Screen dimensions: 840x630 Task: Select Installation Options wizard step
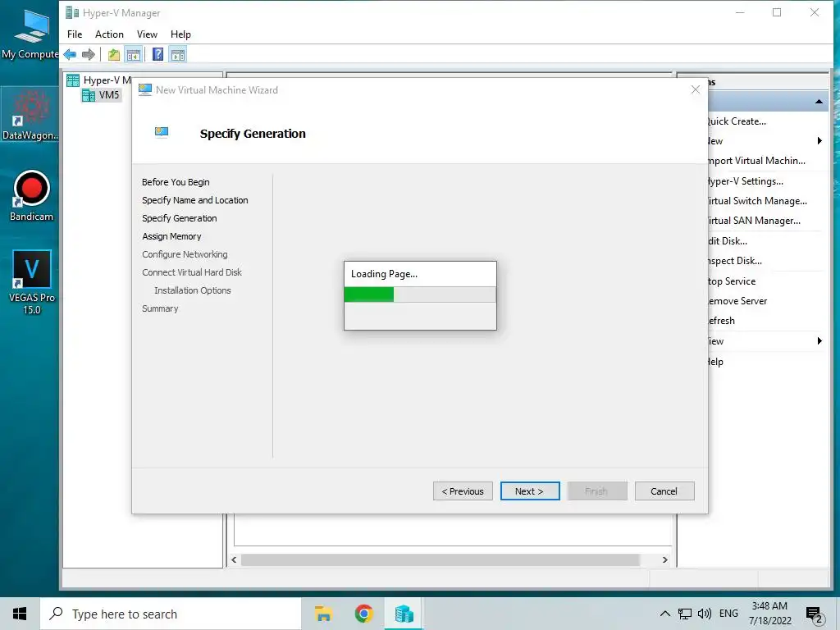[192, 290]
